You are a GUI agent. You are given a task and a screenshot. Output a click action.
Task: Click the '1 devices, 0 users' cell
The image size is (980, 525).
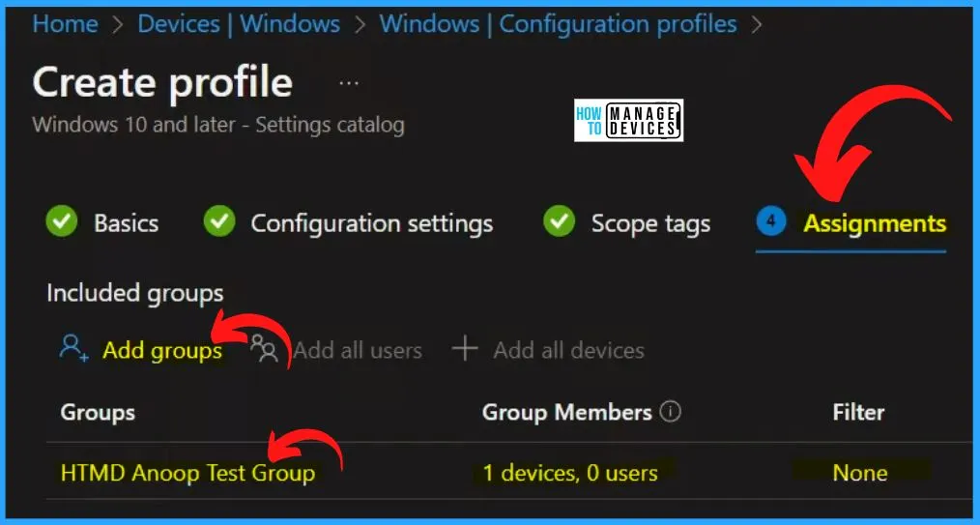(x=570, y=473)
